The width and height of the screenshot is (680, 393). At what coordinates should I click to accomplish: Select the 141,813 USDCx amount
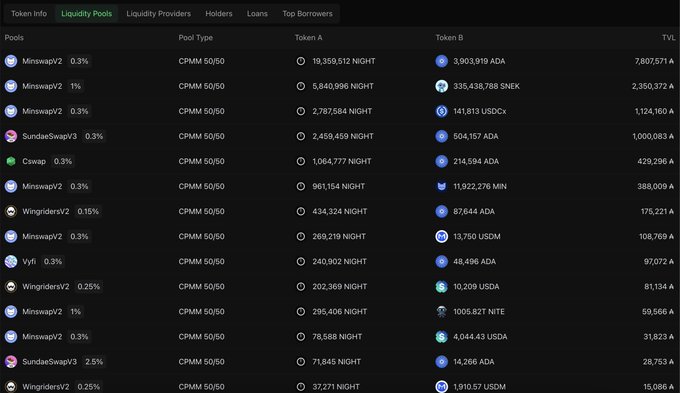click(x=480, y=111)
